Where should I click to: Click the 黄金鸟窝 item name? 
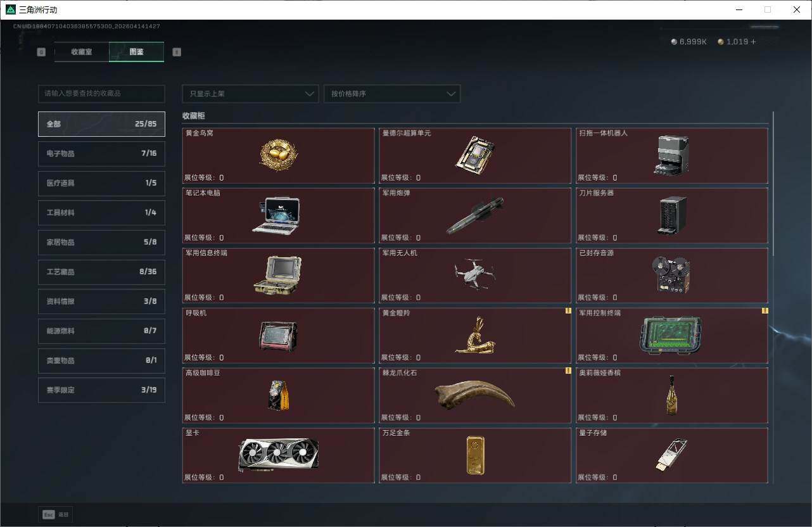(x=200, y=133)
